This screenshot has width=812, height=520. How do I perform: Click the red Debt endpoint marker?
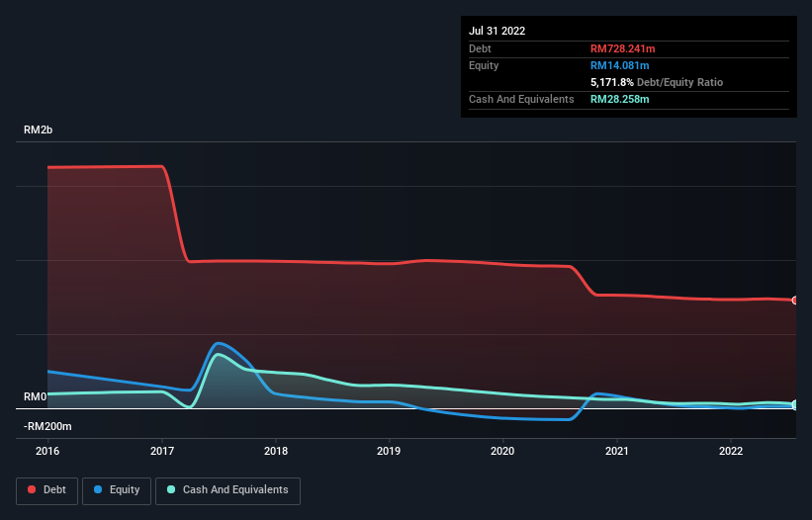[x=795, y=301]
